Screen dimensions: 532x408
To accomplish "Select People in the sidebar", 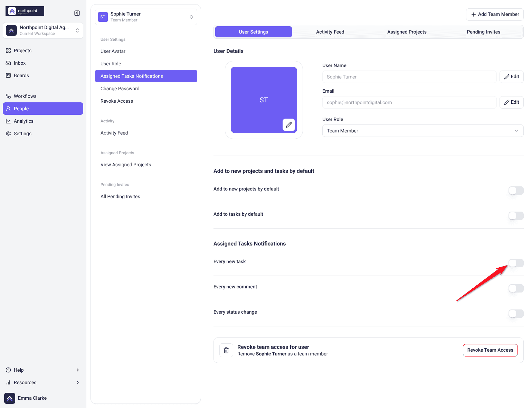I will pos(43,109).
